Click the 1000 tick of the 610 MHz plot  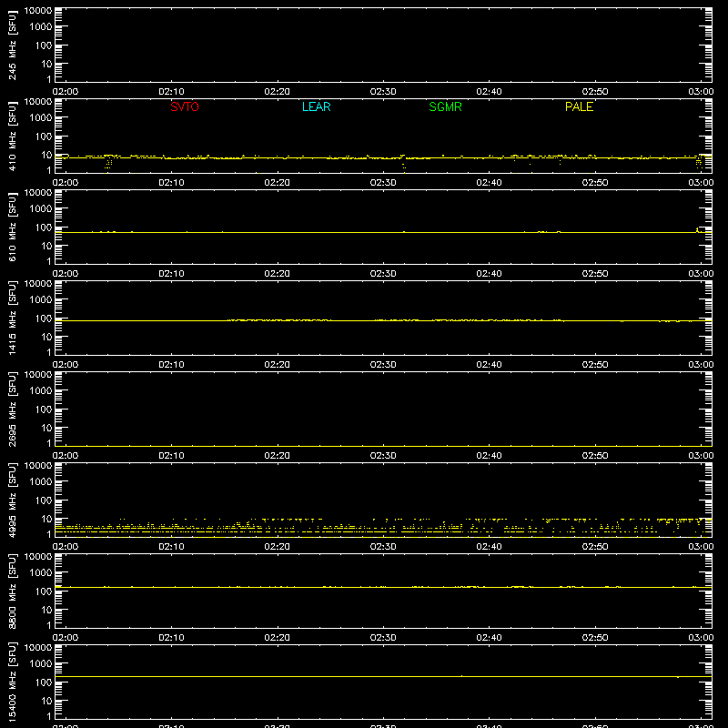click(41, 209)
